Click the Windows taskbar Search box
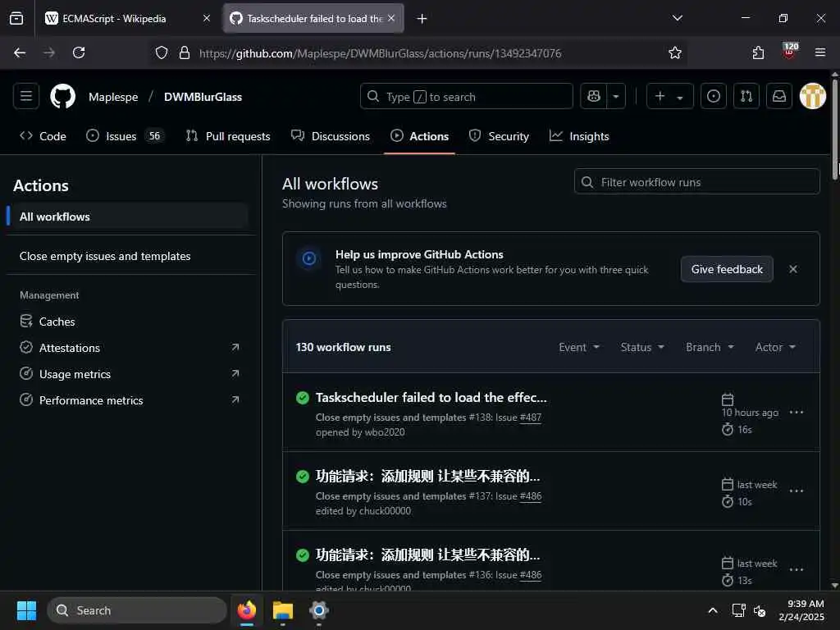This screenshot has width=840, height=630. (137, 610)
